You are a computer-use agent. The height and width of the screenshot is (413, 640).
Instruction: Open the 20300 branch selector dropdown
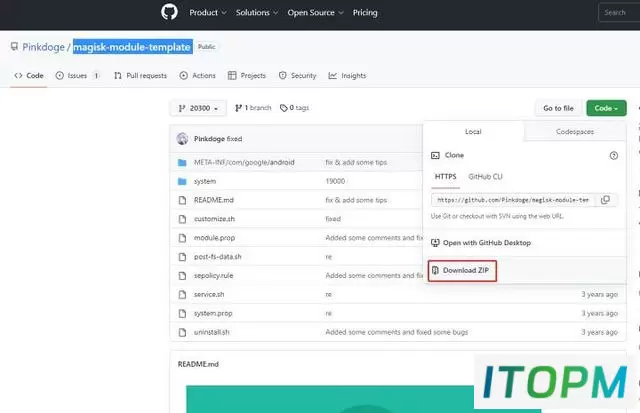198,108
